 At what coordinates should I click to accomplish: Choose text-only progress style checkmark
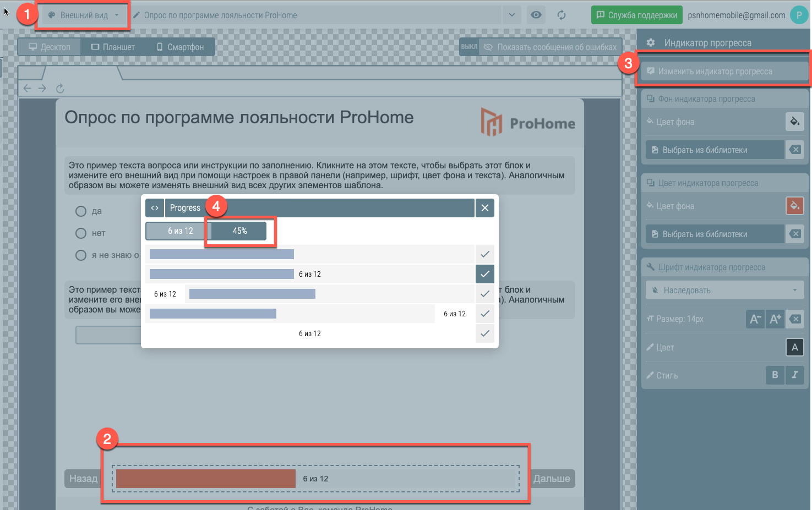[x=485, y=333]
